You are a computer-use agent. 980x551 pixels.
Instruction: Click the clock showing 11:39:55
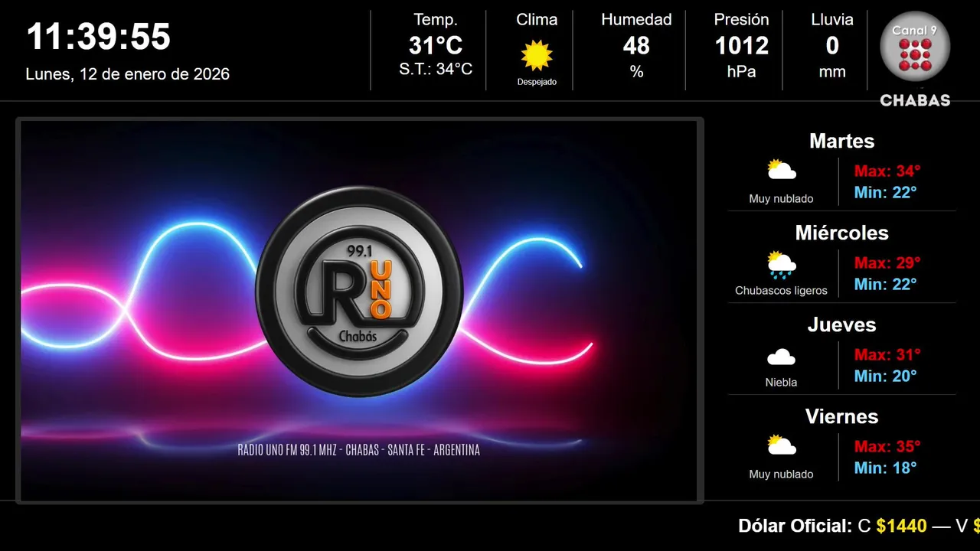click(x=99, y=37)
